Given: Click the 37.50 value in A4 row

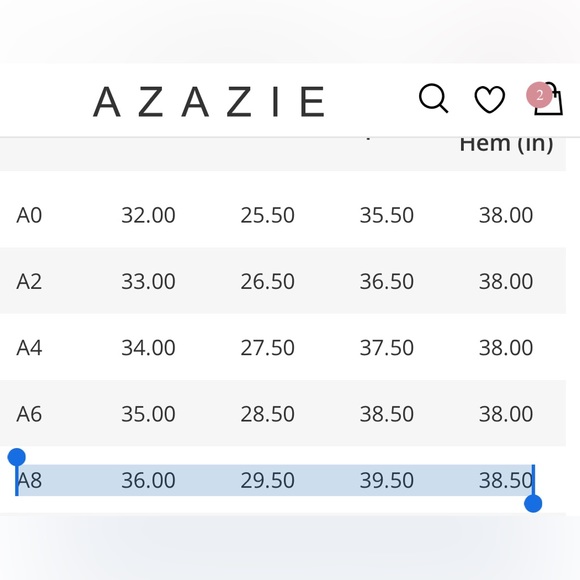Looking at the screenshot, I should tap(387, 348).
